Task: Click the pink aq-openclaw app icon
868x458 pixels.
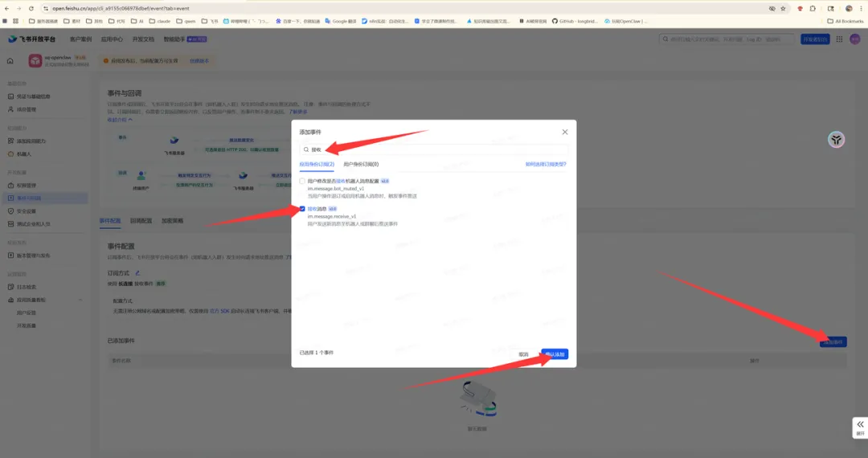Action: coord(35,61)
